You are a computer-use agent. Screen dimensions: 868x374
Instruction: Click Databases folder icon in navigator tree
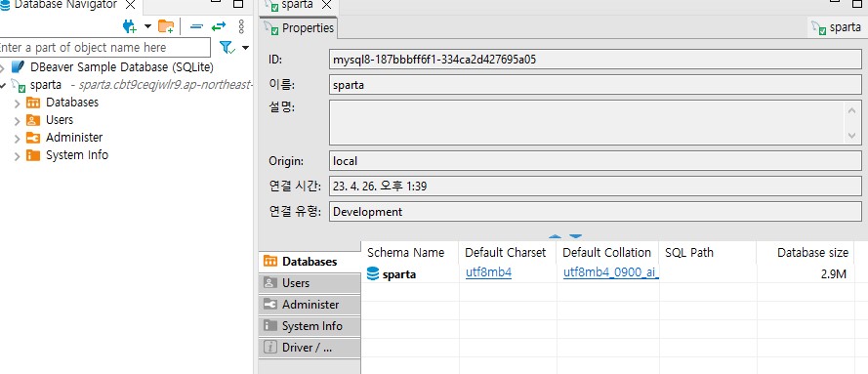coord(33,103)
